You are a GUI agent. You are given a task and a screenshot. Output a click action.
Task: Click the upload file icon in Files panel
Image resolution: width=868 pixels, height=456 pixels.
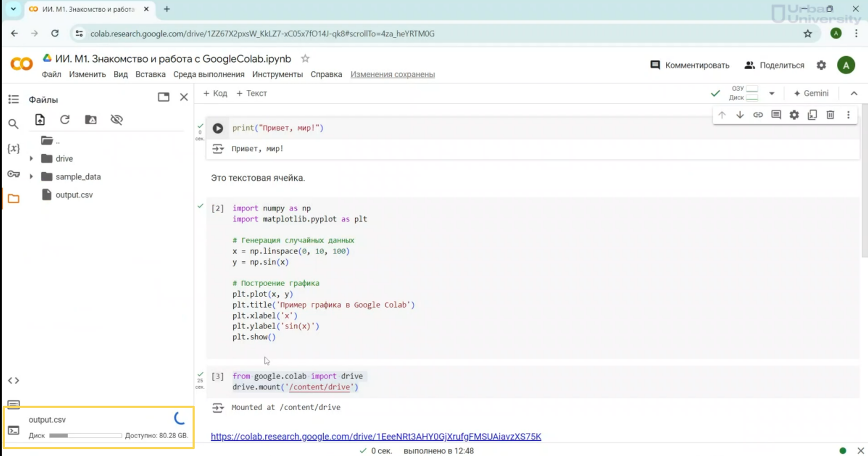point(40,120)
